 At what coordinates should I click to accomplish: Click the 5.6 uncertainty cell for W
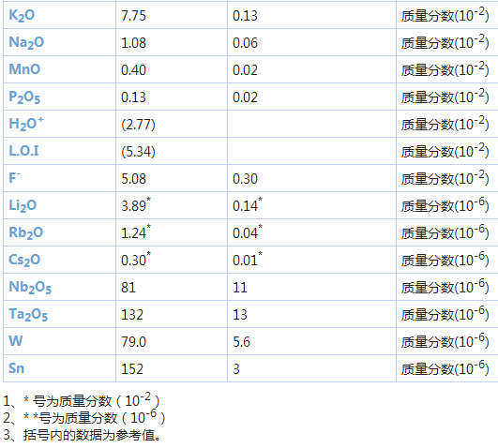(311, 342)
